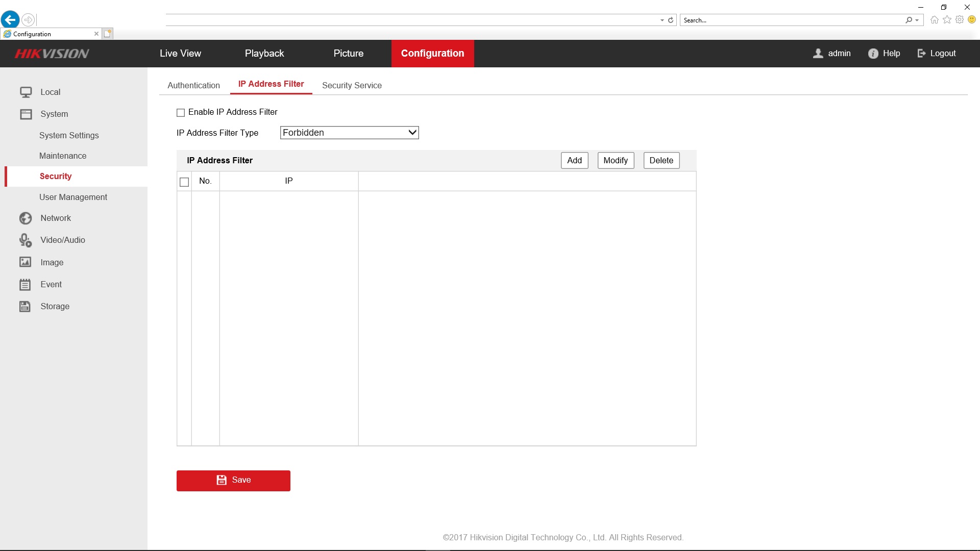Click in the browser Search field
Viewport: 980px width, 551px height.
[791, 20]
